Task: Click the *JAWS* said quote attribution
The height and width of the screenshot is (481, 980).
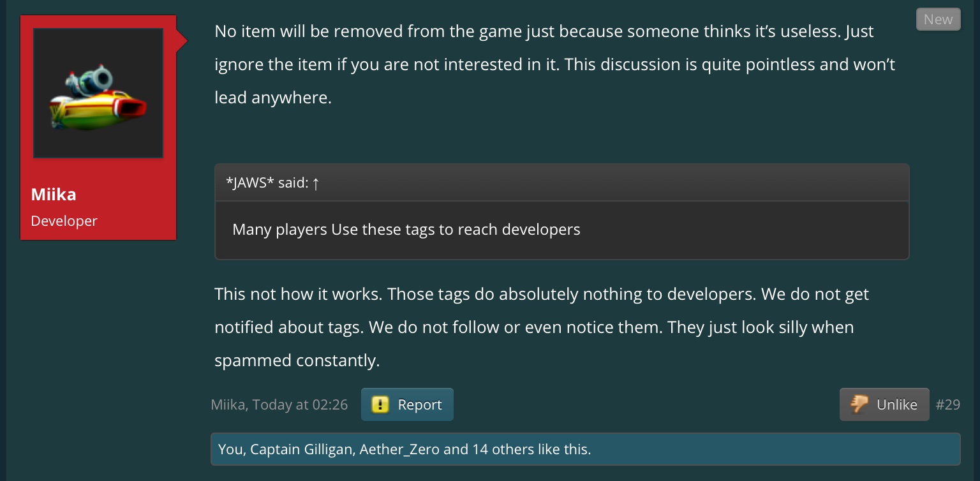Action: 267,184
